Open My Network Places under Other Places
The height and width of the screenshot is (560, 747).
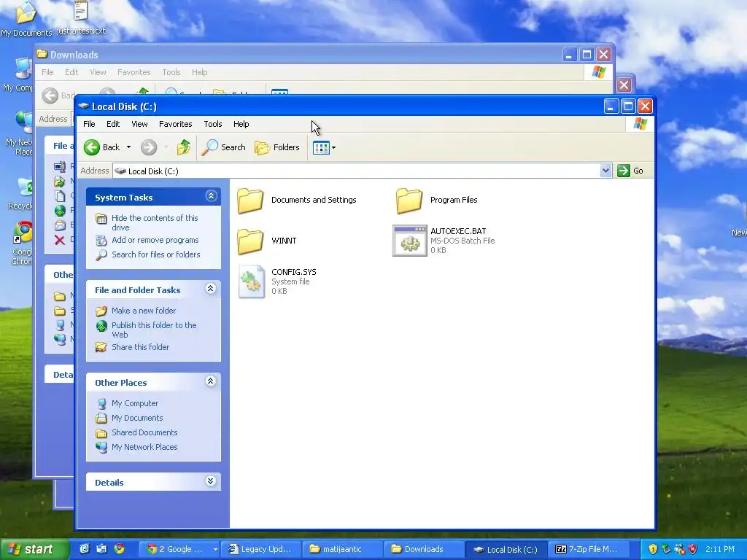(144, 447)
